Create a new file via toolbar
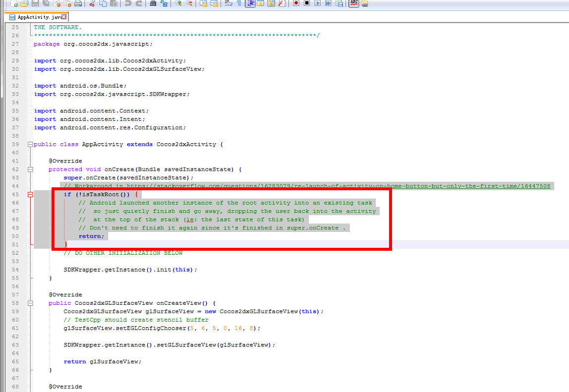This screenshot has height=392, width=569. click(14, 3)
